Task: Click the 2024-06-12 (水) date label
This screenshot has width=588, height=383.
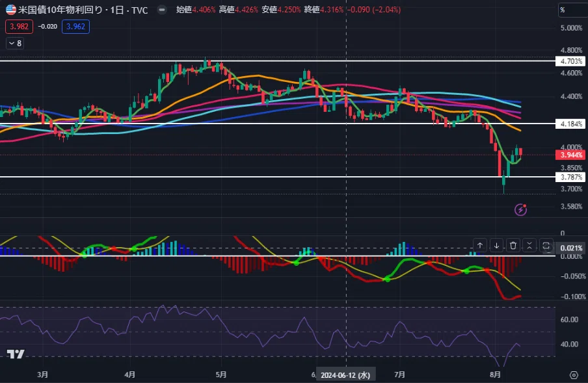Action: [345, 375]
